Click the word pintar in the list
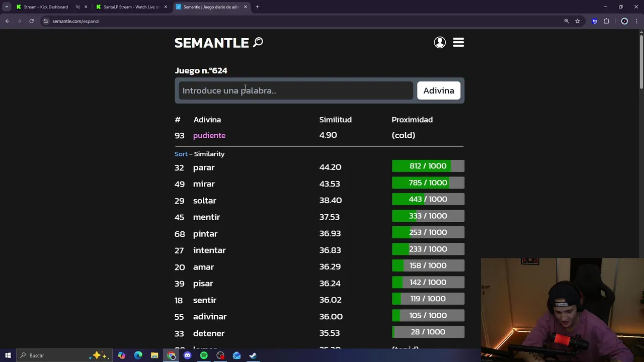The image size is (644, 362). (205, 234)
